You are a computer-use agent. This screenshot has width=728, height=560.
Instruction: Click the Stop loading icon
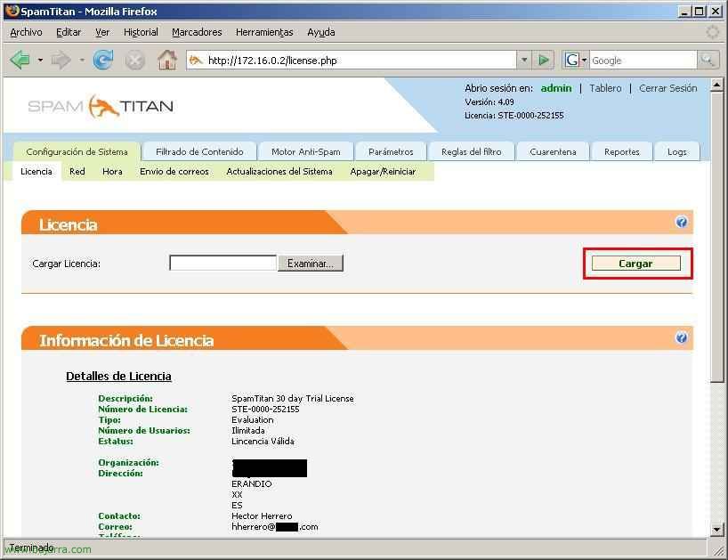(x=134, y=61)
